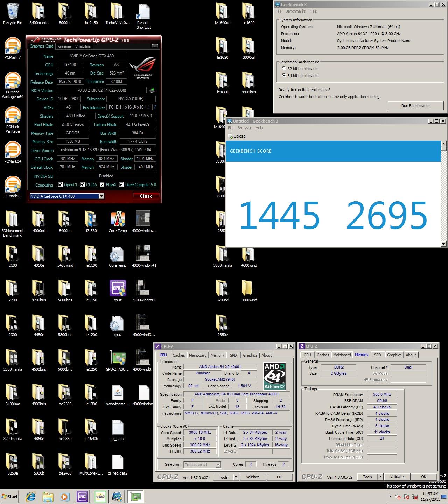Toggle OpenCL checkbox in GPU-Z
The height and width of the screenshot is (504, 448).
[x=61, y=185]
